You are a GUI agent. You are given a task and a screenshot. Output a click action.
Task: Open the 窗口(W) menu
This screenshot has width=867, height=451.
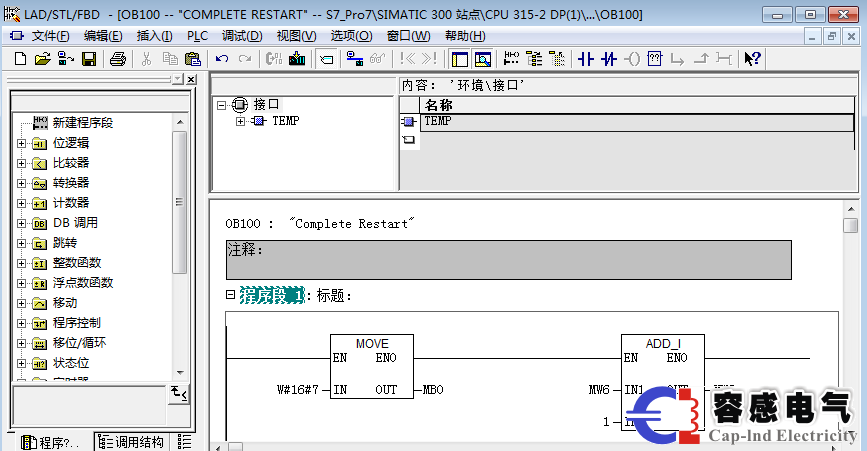pos(409,36)
